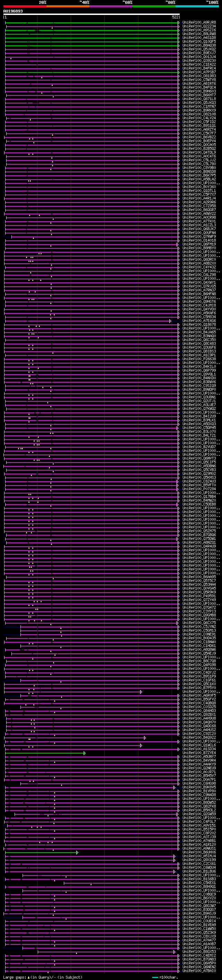Select the UniRef100_A5UNY7 label

(x=199, y=757)
